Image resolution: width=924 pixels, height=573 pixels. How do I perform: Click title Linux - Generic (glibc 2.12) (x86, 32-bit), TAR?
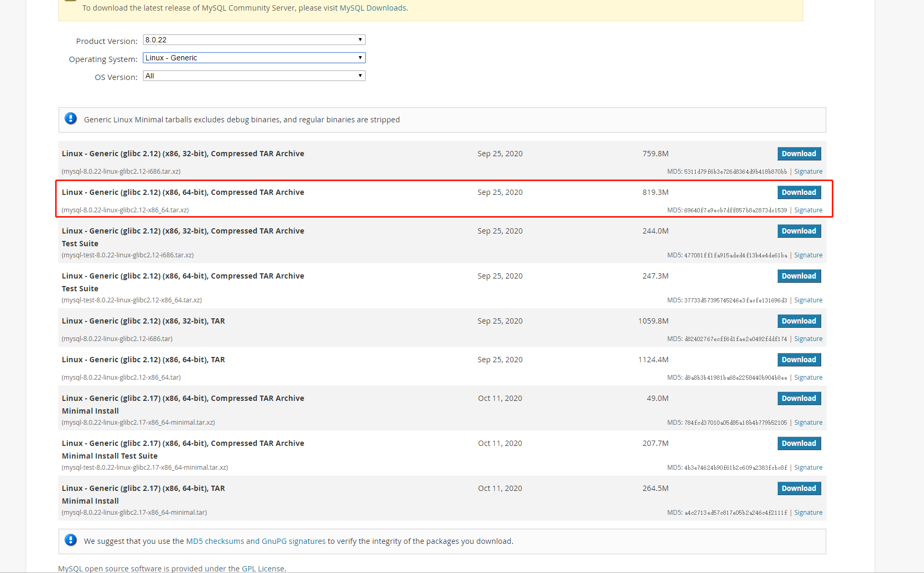point(143,321)
